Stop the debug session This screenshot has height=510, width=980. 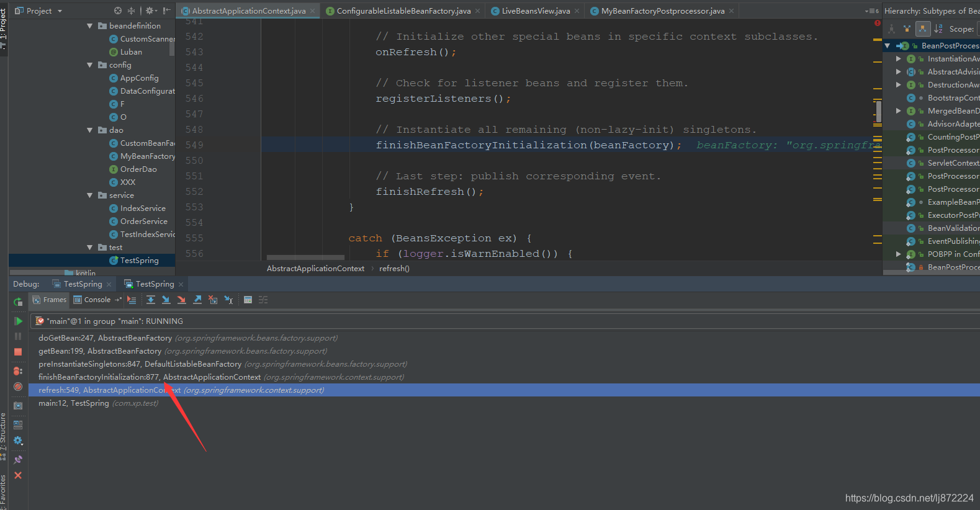click(x=18, y=352)
